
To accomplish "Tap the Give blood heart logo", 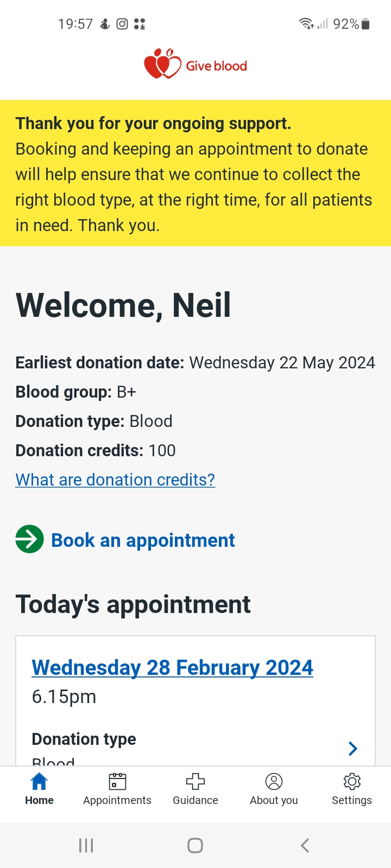I will 162,65.
